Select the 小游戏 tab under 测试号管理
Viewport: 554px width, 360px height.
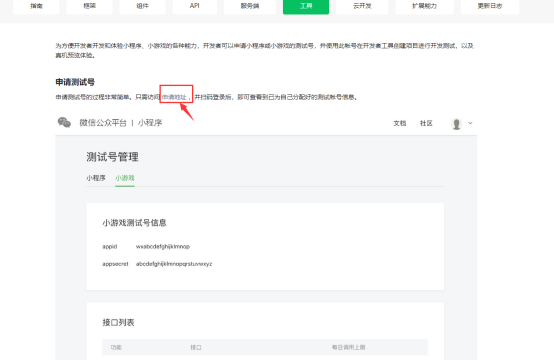click(125, 178)
